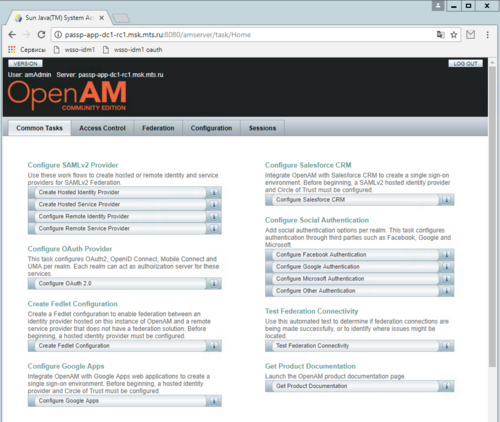This screenshot has width=500, height=422.
Task: Click the Configure Social Authentication heading
Action: tap(317, 220)
